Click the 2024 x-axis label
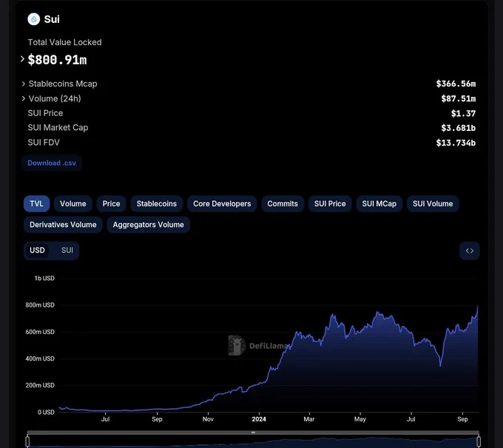 click(259, 419)
